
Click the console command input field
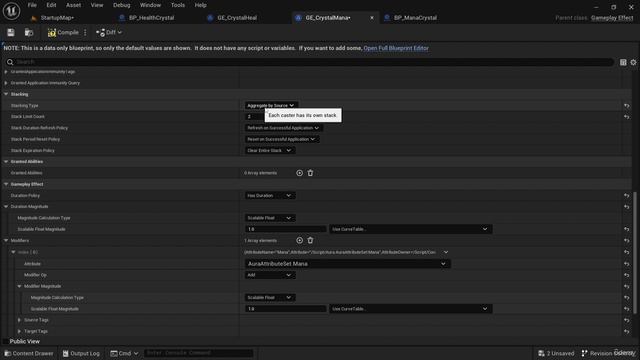(199, 353)
